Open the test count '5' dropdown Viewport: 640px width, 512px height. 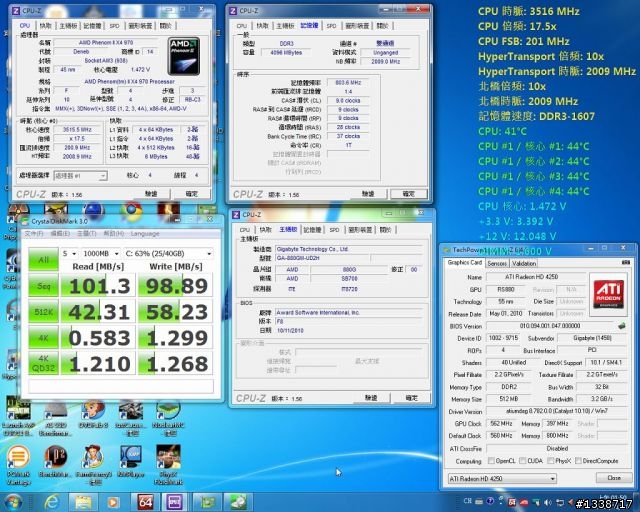click(x=69, y=254)
